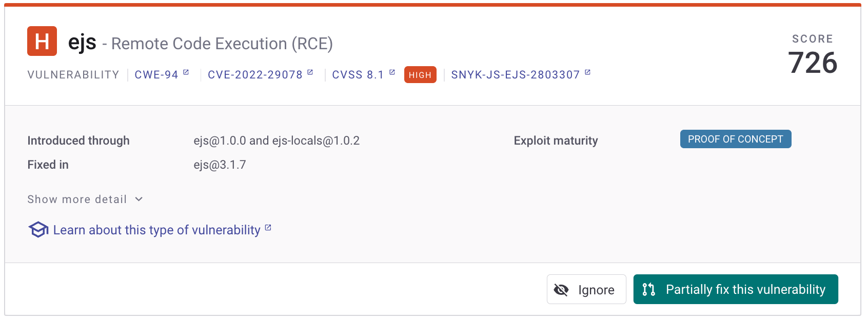Click the orange H severity icon
Viewport: 868px width, 321px height.
point(42,41)
